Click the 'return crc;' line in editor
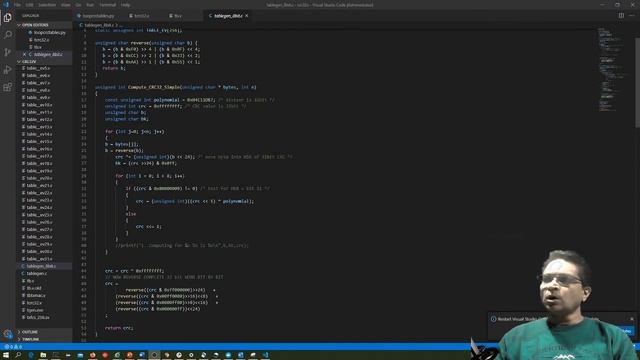Viewport: 640px width, 360px height. (119, 328)
